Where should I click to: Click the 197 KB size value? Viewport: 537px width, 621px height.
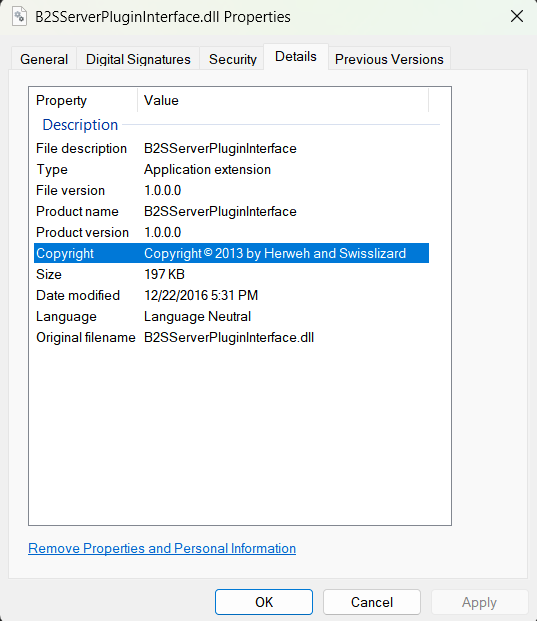click(164, 274)
